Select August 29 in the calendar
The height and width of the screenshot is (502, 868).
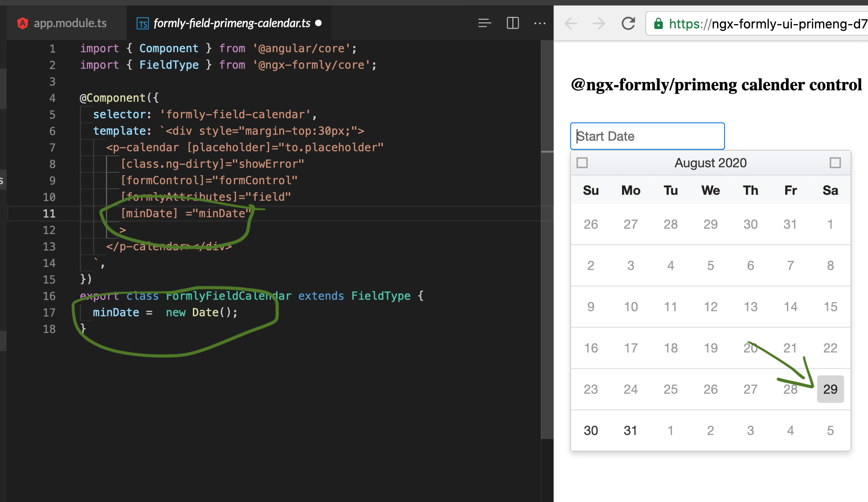click(830, 389)
